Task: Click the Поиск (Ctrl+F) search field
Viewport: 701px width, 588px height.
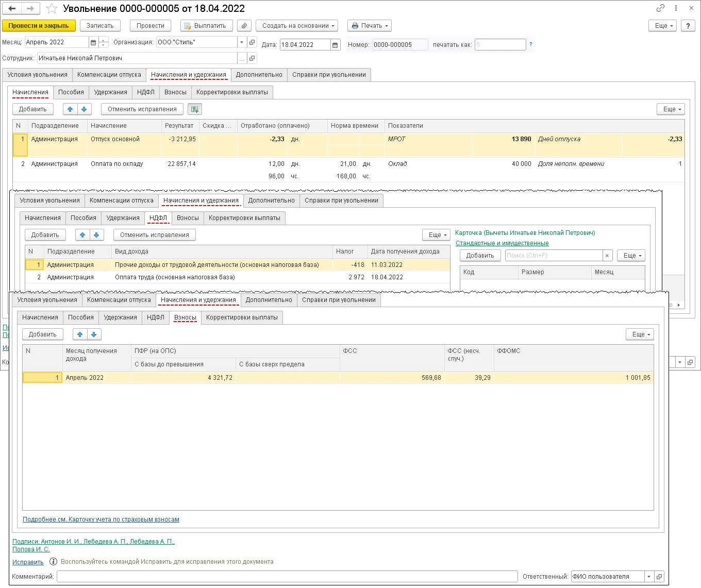Action: (554, 256)
